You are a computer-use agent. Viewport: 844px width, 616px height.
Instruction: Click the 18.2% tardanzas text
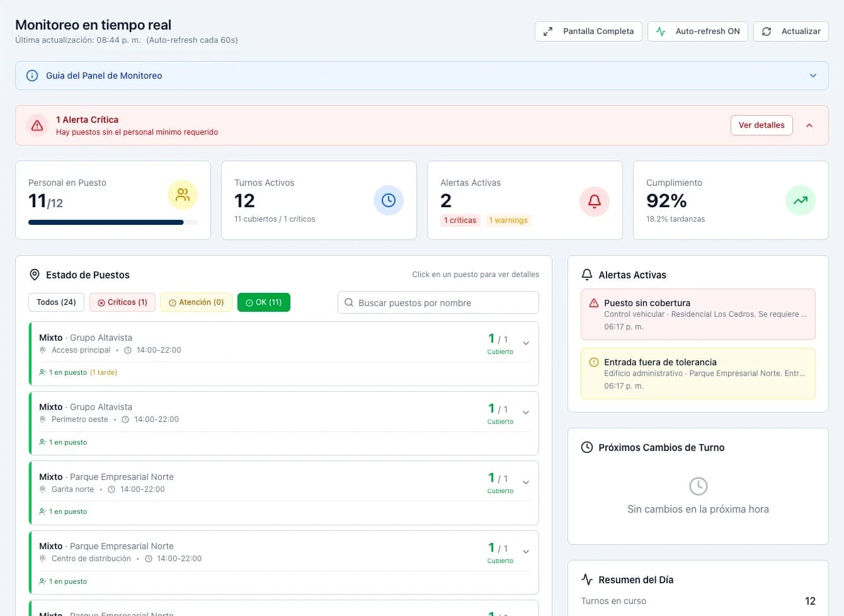tap(675, 219)
